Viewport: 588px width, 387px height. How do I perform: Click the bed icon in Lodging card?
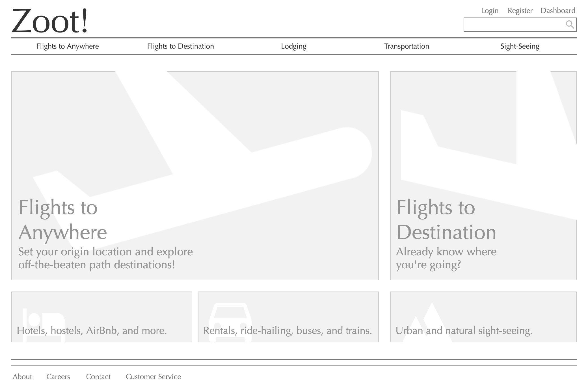[x=44, y=325]
